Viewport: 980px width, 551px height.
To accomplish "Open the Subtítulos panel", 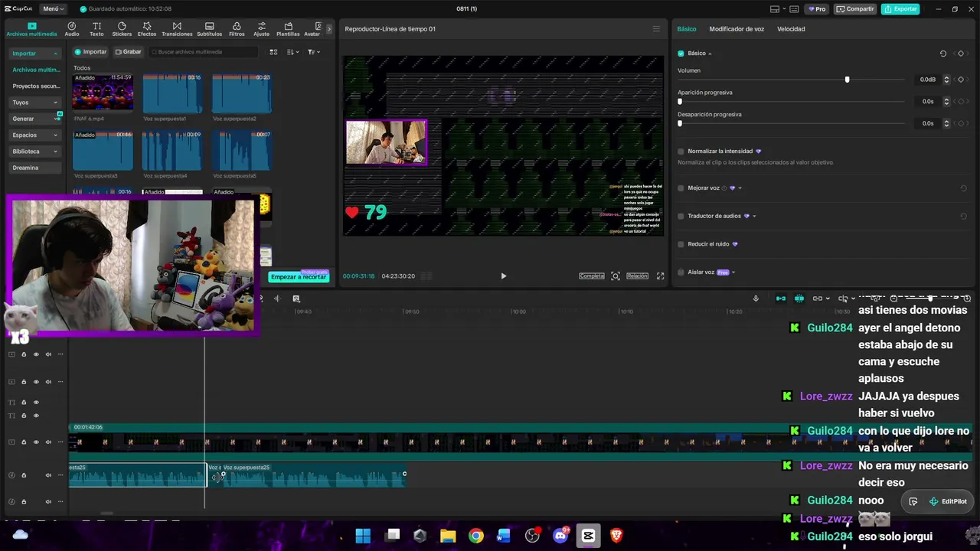I will [210, 29].
